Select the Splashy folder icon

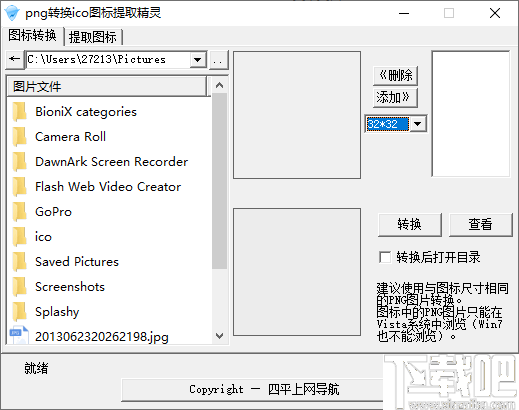pyautogui.click(x=20, y=312)
